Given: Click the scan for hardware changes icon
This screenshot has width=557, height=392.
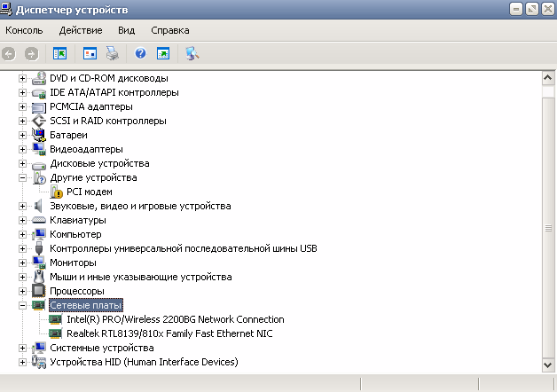Looking at the screenshot, I should (x=192, y=53).
